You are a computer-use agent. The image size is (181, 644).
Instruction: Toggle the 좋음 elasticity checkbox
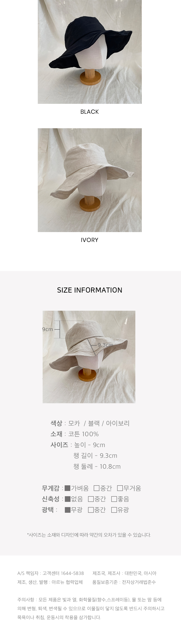[x=114, y=499]
